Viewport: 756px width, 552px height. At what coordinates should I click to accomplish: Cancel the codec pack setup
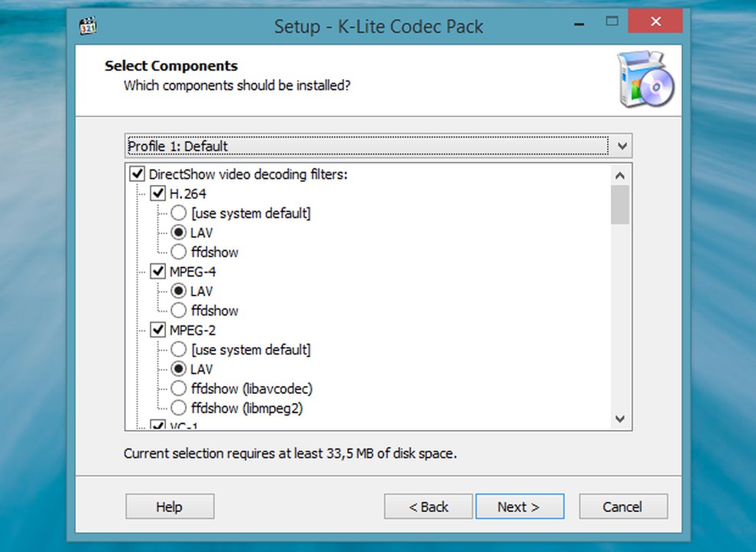[x=623, y=507]
